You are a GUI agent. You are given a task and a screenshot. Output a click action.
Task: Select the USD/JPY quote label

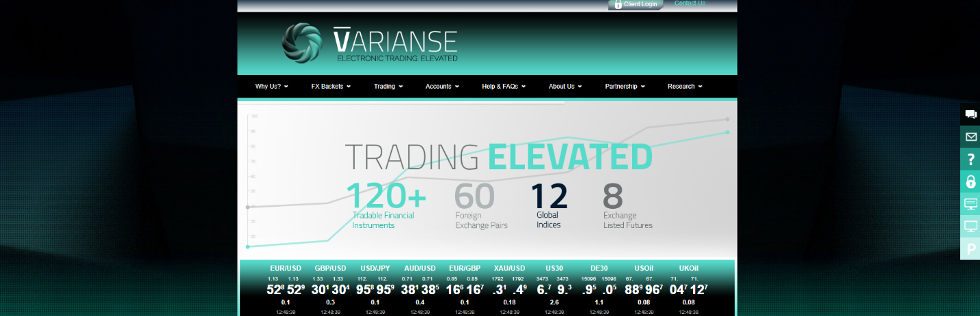375,269
